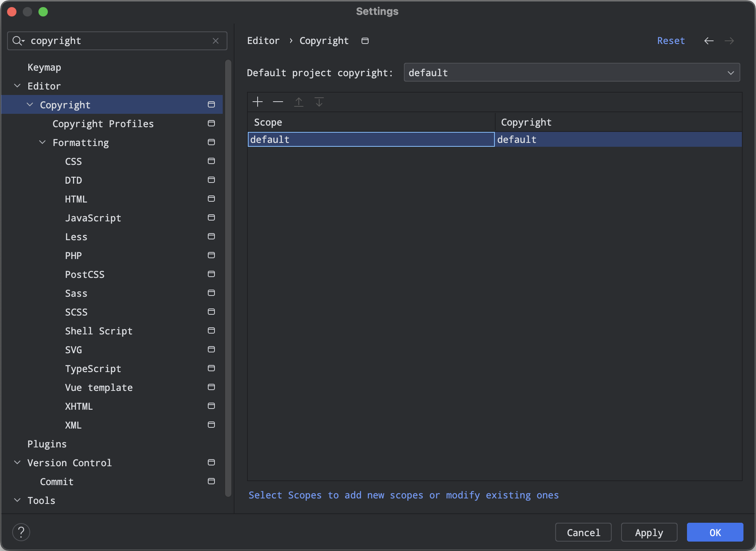
Task: Click the help question mark icon
Action: click(21, 532)
